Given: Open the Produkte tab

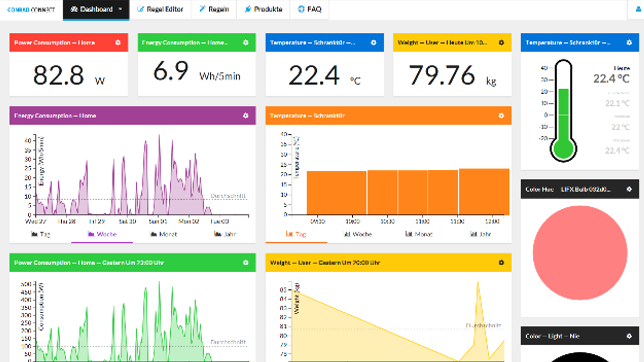Looking at the screenshot, I should tap(263, 9).
